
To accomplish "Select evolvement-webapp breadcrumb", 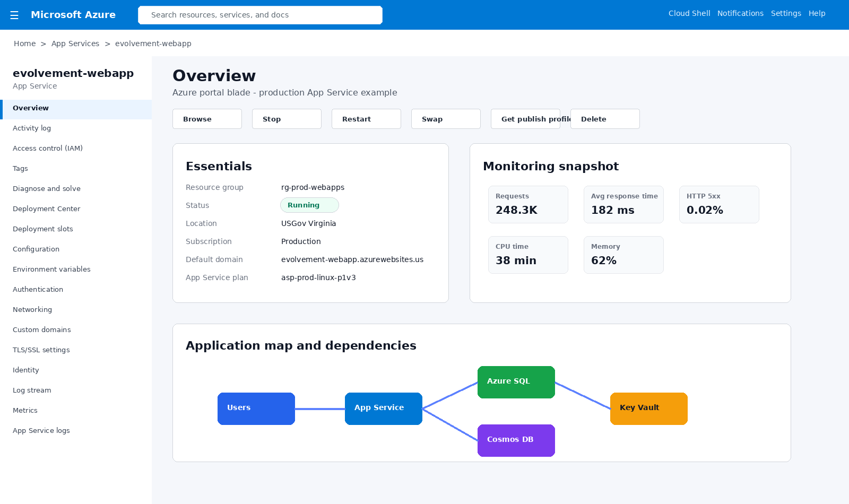I will (153, 44).
